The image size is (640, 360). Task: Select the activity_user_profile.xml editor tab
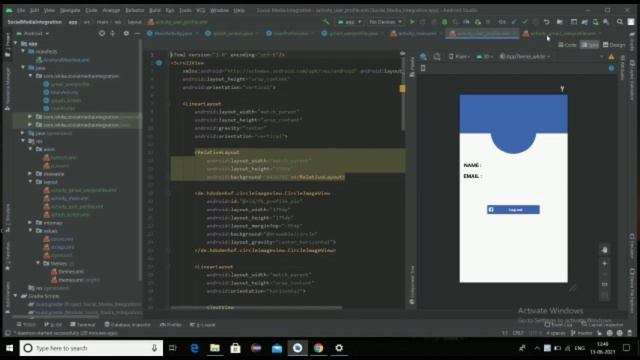click(x=482, y=33)
